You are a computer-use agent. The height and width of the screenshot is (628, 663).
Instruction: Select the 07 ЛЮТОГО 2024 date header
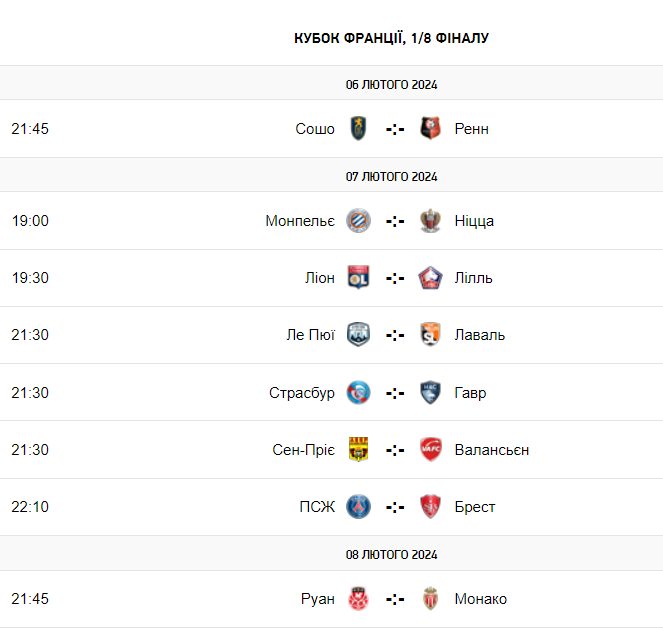click(x=391, y=176)
